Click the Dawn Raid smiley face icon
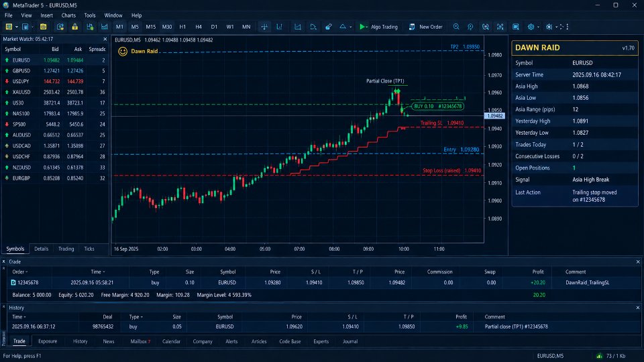This screenshot has height=362, width=644. [x=122, y=52]
